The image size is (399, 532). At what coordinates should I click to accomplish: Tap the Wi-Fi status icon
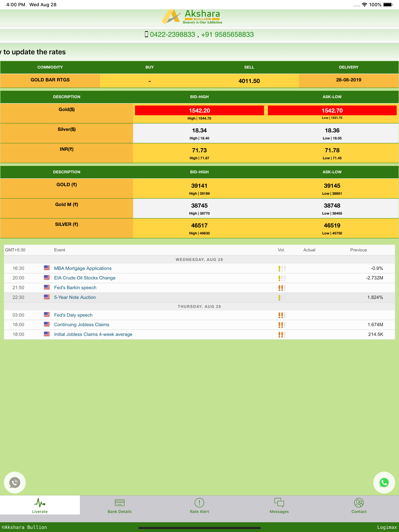coord(365,4)
